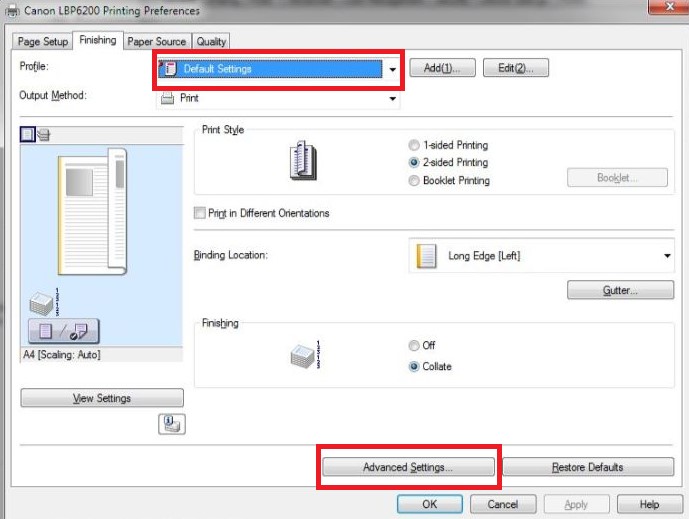Open Advanced Settings...
The height and width of the screenshot is (519, 689).
pyautogui.click(x=408, y=467)
